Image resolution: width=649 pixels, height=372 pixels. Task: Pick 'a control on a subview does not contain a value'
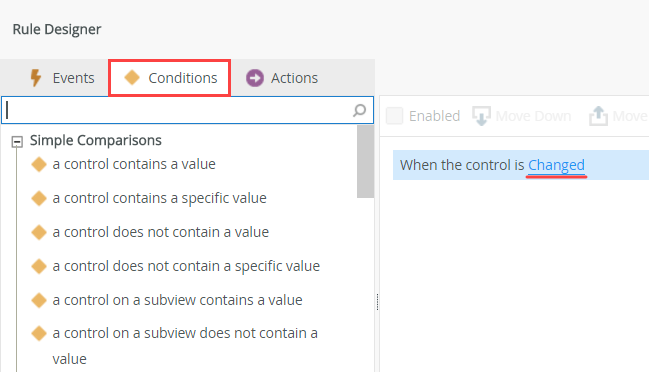185,346
